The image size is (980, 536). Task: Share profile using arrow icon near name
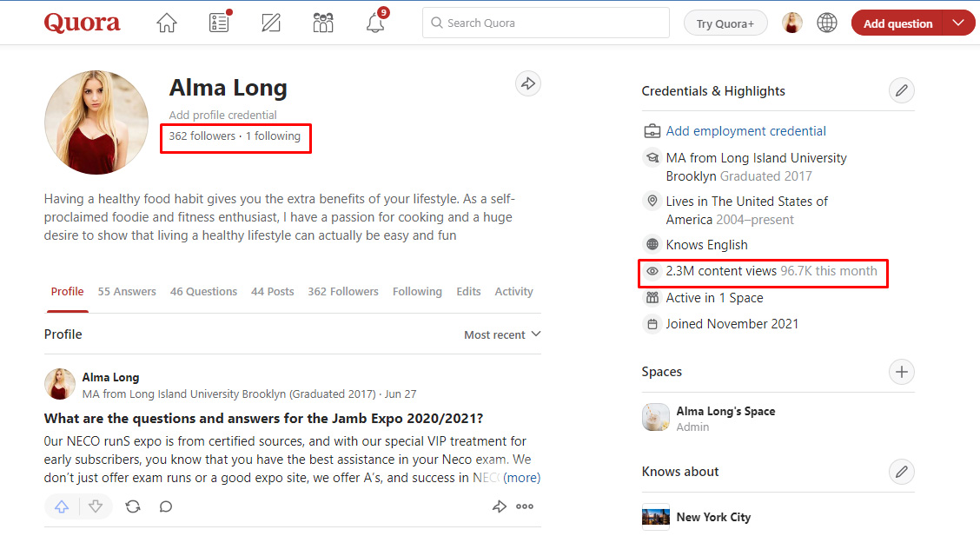[x=528, y=83]
